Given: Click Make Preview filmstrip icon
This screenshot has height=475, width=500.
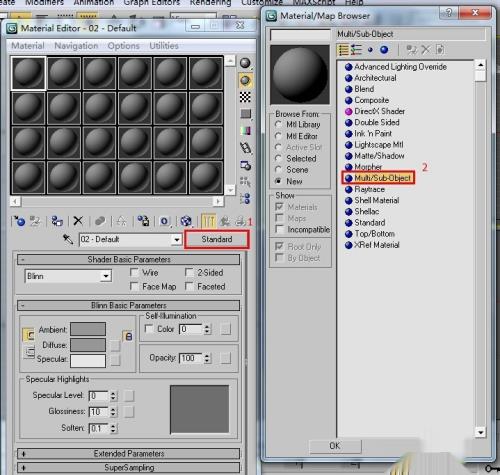Looking at the screenshot, I should pyautogui.click(x=246, y=148).
